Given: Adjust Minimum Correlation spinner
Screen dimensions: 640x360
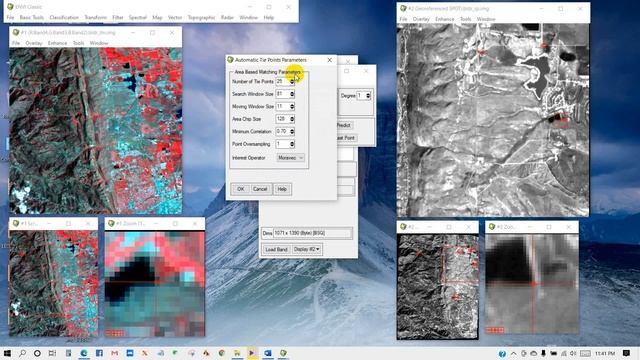Looking at the screenshot, I should point(292,131).
